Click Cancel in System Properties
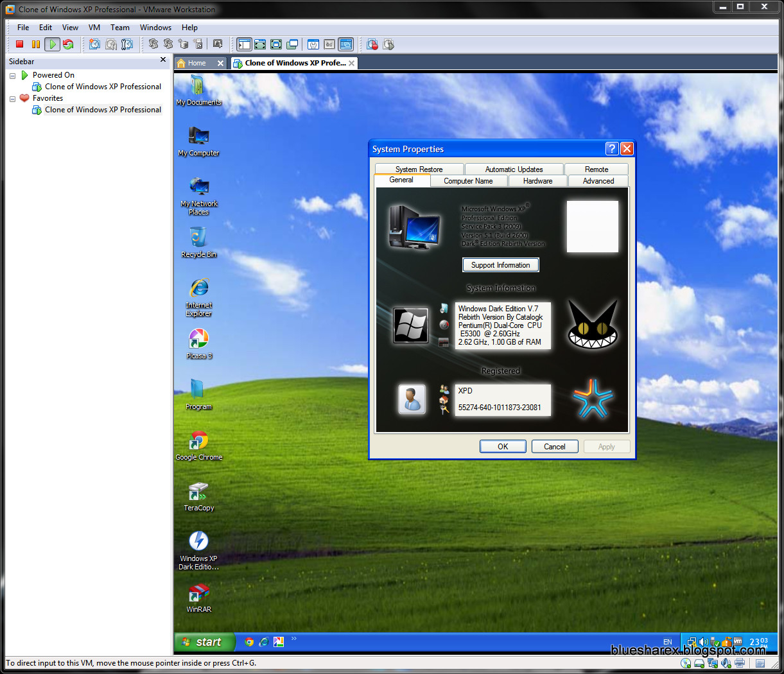This screenshot has width=784, height=674. [555, 447]
